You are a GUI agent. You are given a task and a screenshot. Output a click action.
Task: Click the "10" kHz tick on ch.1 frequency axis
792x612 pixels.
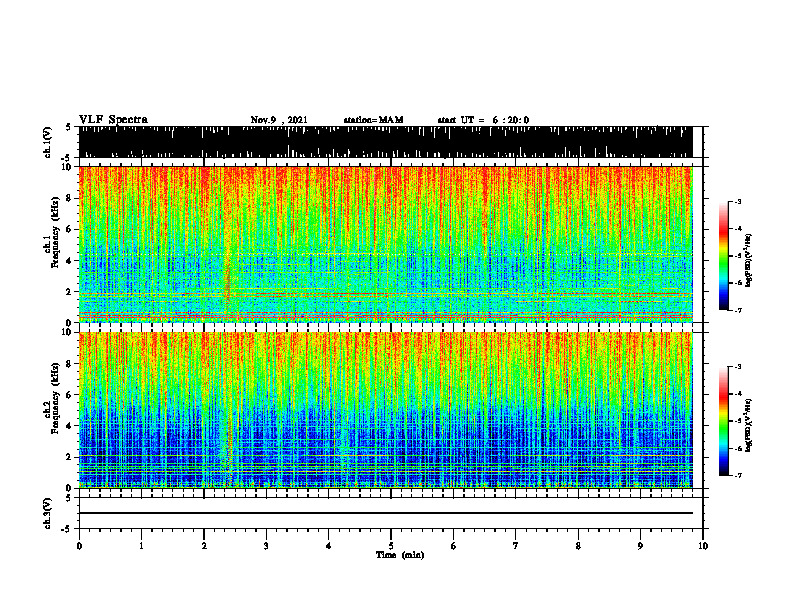tap(68, 167)
